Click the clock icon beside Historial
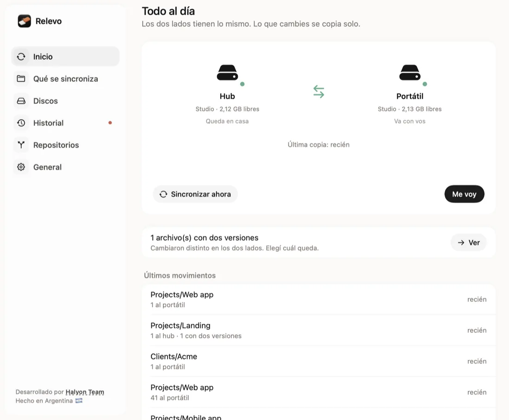 point(21,123)
